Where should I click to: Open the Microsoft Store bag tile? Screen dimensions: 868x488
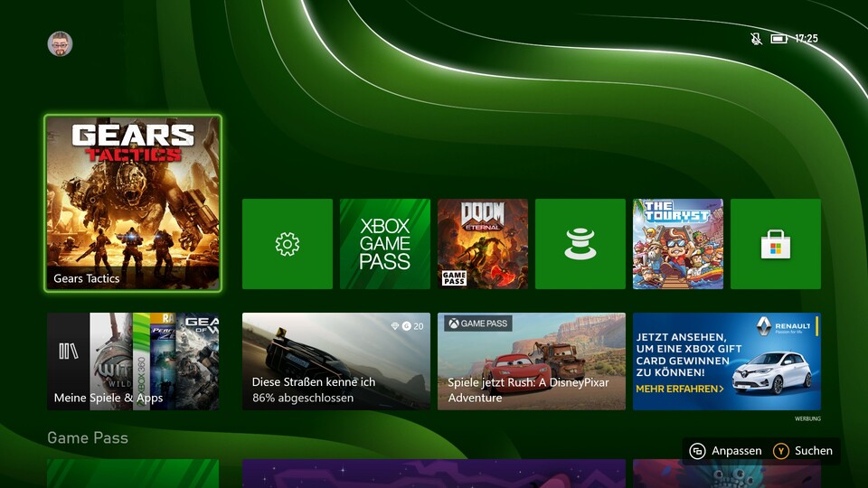click(x=776, y=244)
